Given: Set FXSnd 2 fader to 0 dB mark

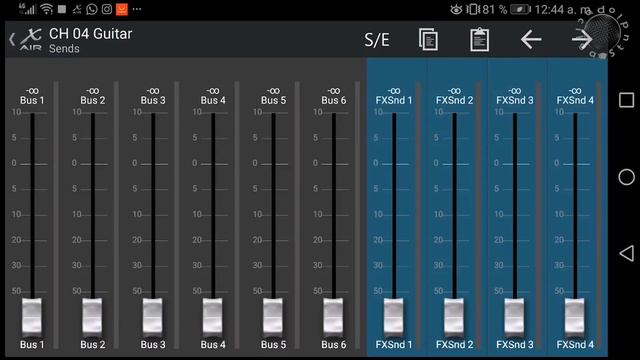Looking at the screenshot, I should click(454, 164).
